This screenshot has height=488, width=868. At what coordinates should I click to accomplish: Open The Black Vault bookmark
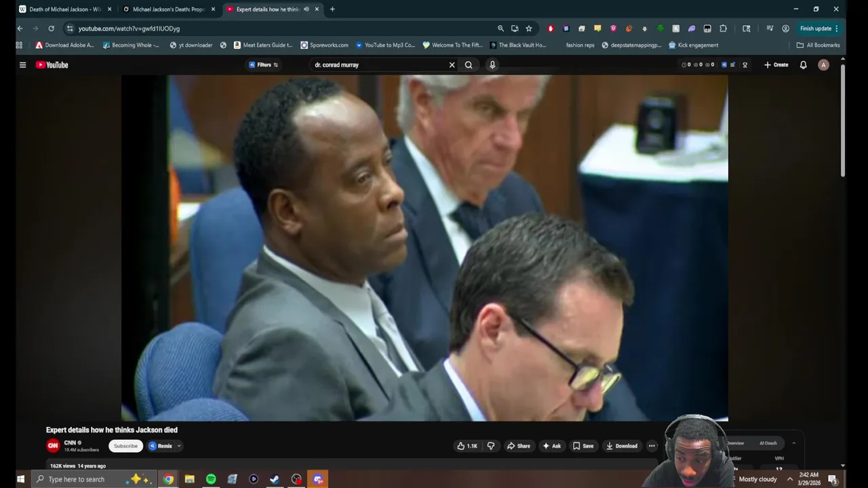pyautogui.click(x=517, y=45)
